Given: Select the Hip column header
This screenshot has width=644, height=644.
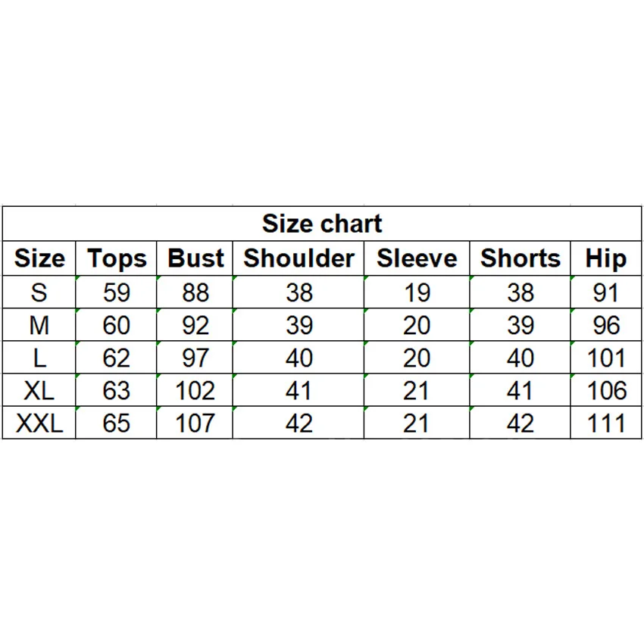Looking at the screenshot, I should coord(606,258).
